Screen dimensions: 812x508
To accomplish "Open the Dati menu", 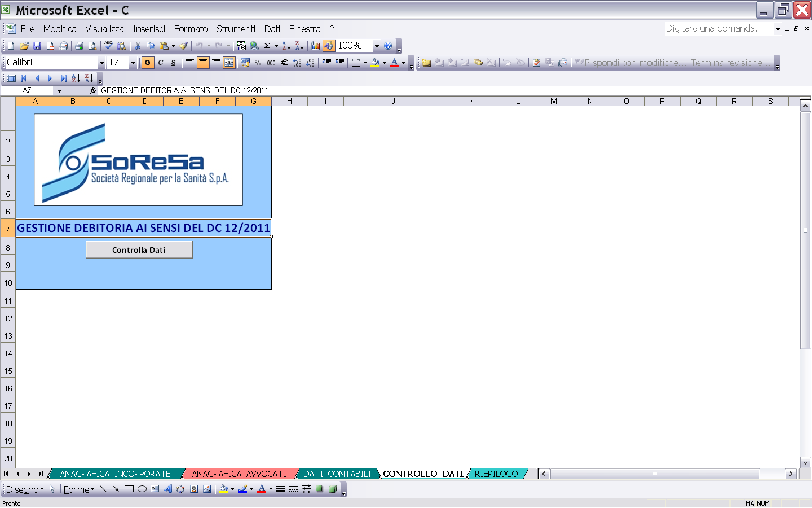I will pyautogui.click(x=272, y=29).
